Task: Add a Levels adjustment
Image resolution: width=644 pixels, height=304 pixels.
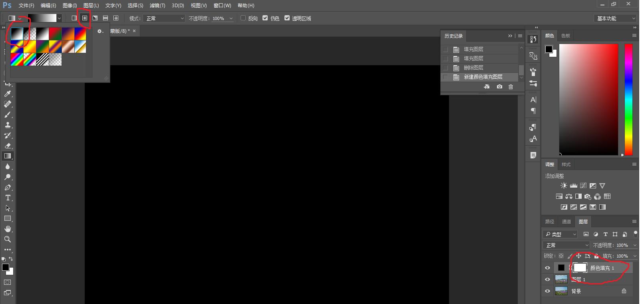Action: point(574,186)
